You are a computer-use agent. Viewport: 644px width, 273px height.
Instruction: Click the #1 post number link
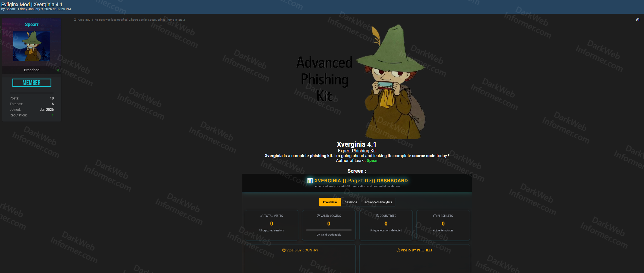coord(637,19)
